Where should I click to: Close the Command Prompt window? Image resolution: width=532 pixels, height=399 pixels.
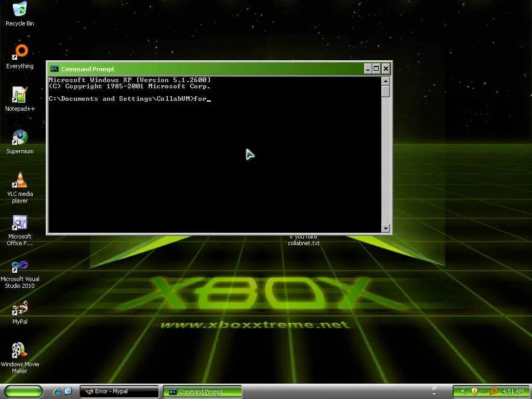pos(386,69)
